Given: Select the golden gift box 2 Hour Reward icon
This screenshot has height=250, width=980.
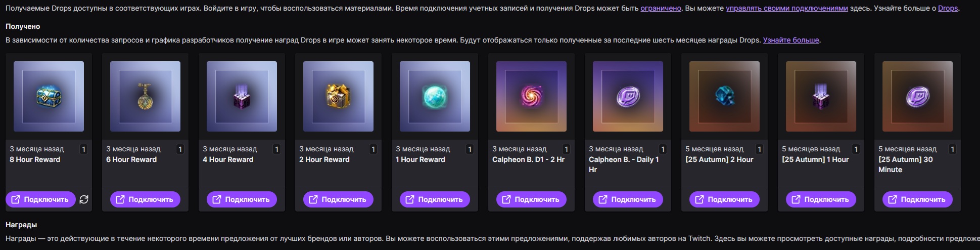Looking at the screenshot, I should click(x=338, y=97).
